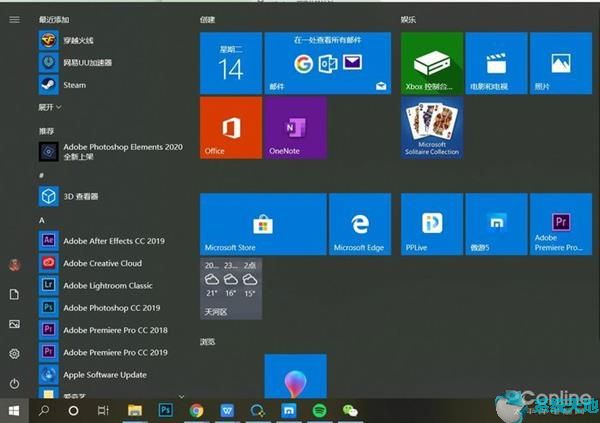The width and height of the screenshot is (600, 423).
Task: Expand the recently added list
Action: click(50, 107)
